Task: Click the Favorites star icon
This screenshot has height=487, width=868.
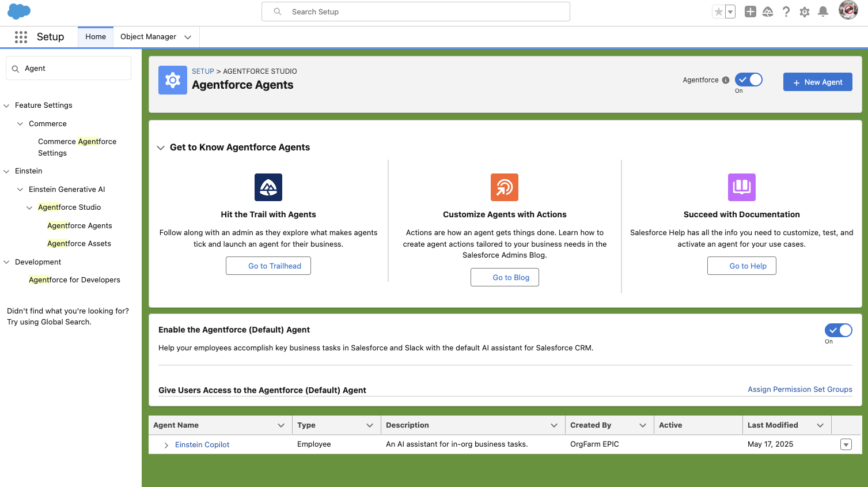Action: (718, 12)
